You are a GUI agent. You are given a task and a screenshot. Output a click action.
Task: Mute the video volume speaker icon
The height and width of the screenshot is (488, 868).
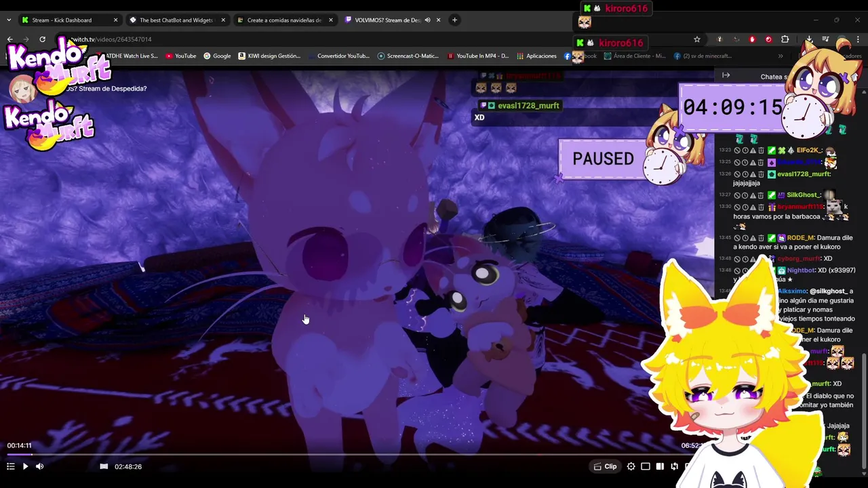click(x=39, y=466)
